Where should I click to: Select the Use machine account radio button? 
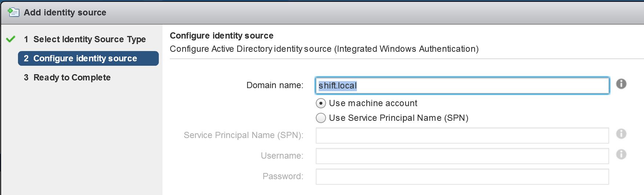[321, 104]
